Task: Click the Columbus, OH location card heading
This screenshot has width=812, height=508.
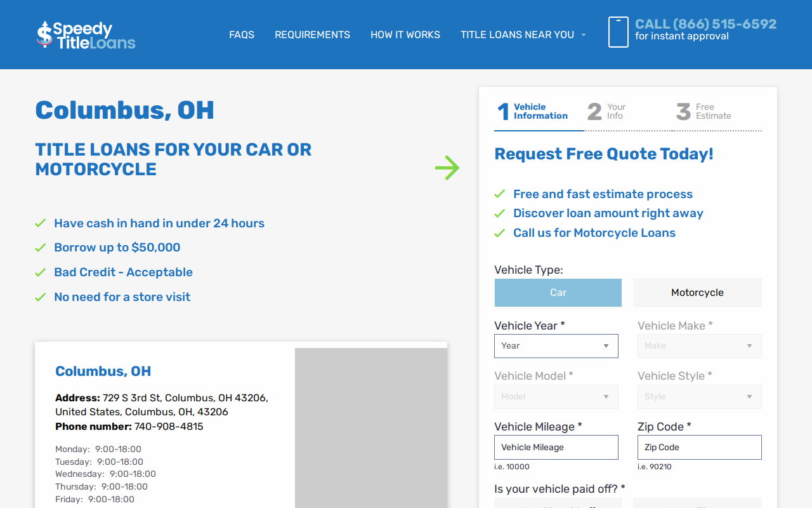Action: (103, 371)
